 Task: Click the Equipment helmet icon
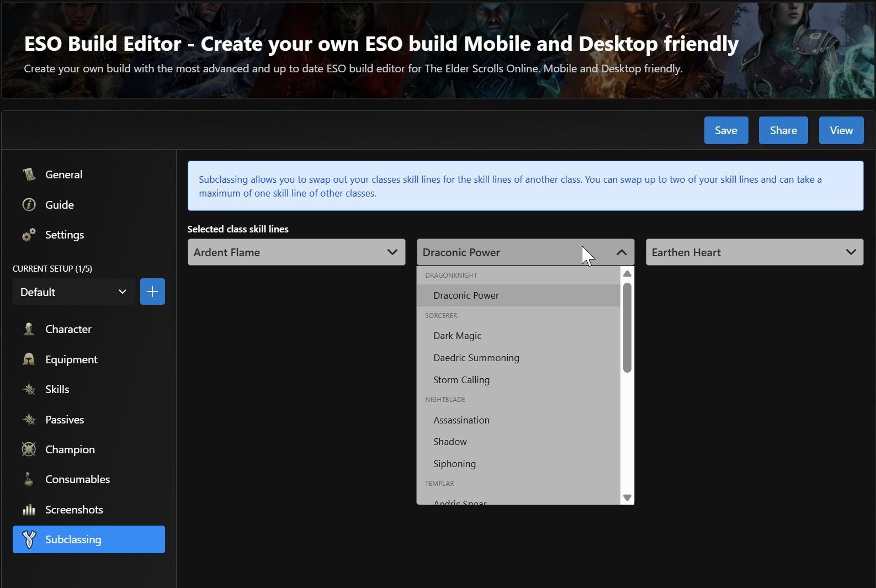click(x=29, y=359)
